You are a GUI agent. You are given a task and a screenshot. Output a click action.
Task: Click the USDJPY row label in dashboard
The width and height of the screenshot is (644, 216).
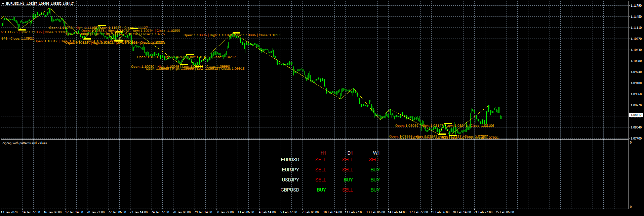[290, 180]
